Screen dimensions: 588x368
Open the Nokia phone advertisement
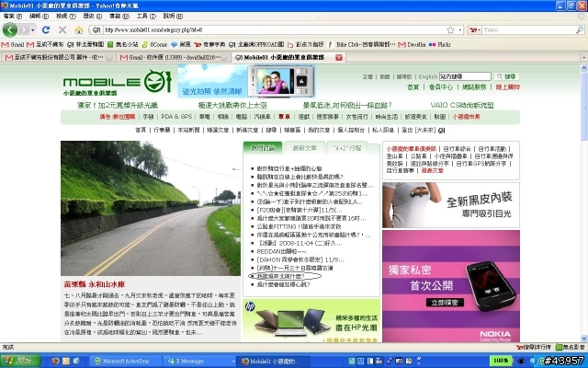(x=451, y=286)
